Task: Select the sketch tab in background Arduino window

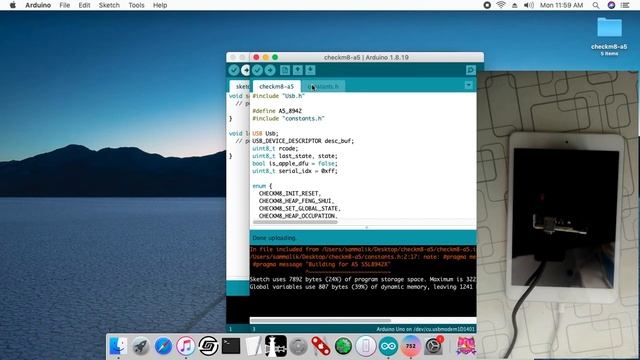Action: (241, 87)
